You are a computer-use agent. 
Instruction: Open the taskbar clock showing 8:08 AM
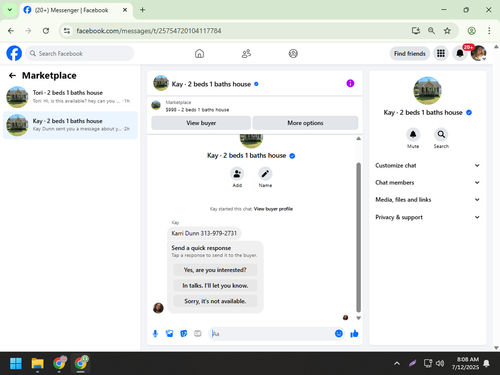465,363
